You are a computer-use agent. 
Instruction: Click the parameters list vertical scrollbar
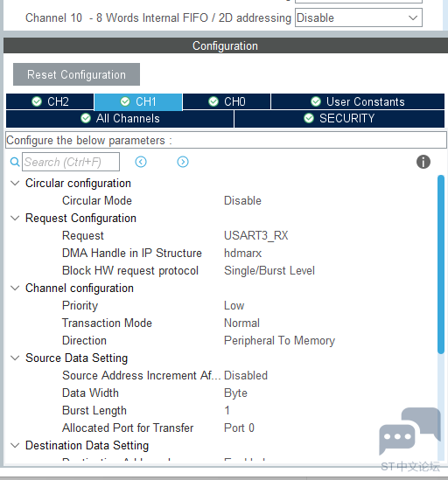pyautogui.click(x=441, y=265)
